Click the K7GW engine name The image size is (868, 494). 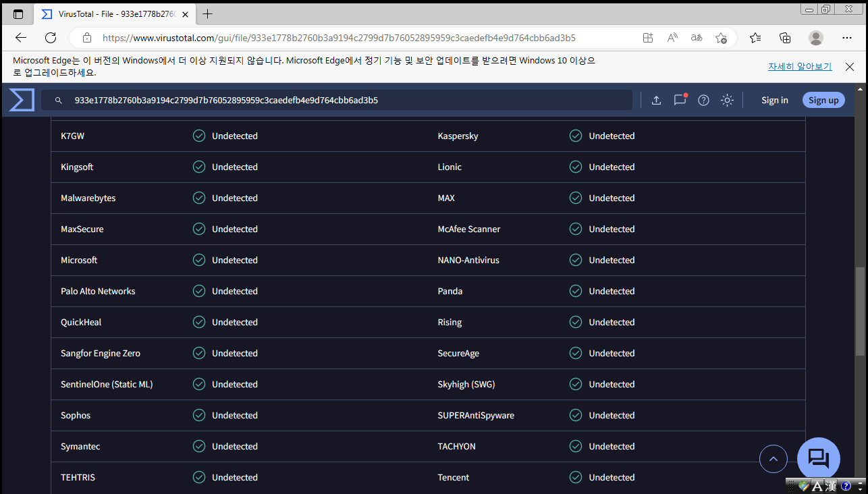coord(72,136)
